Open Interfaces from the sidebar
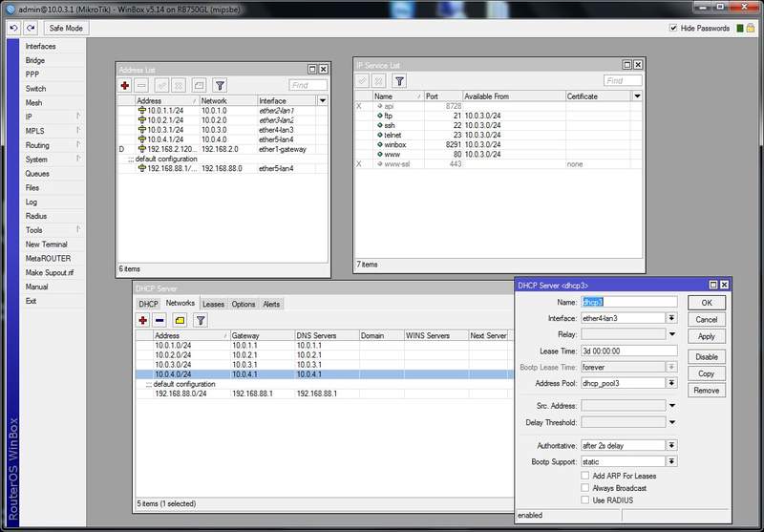This screenshot has height=532, width=764. [53, 46]
